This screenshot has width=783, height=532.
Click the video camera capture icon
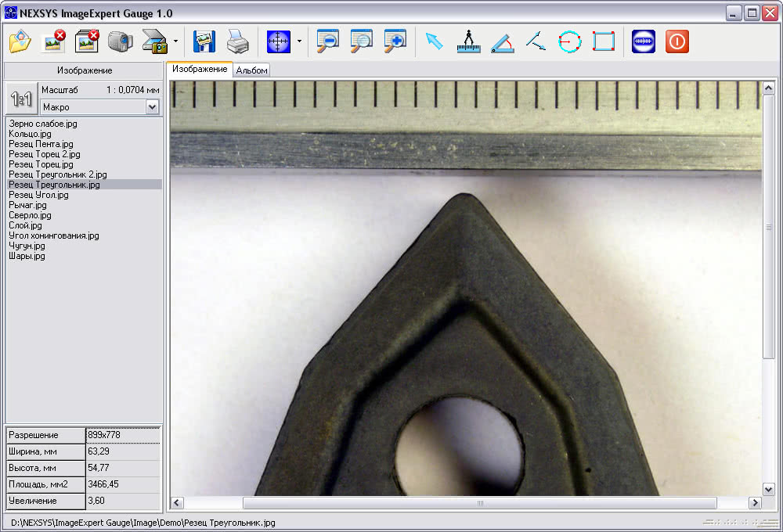point(120,41)
